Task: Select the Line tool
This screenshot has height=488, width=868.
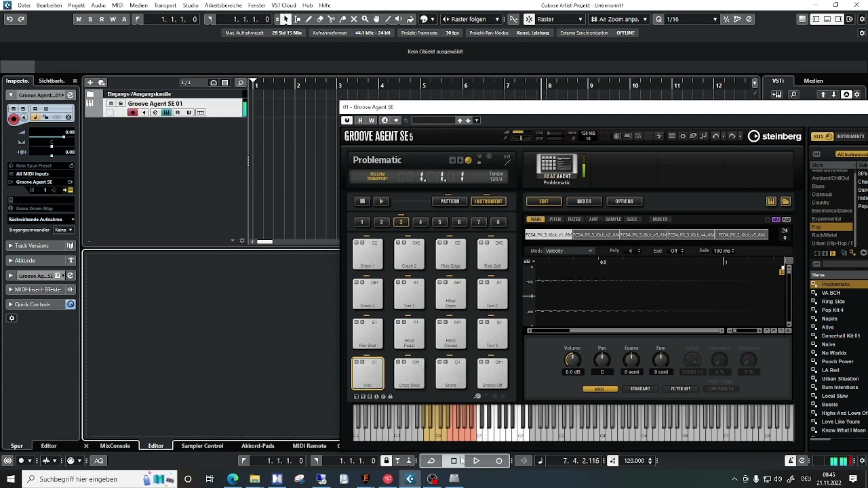Action: click(x=387, y=19)
